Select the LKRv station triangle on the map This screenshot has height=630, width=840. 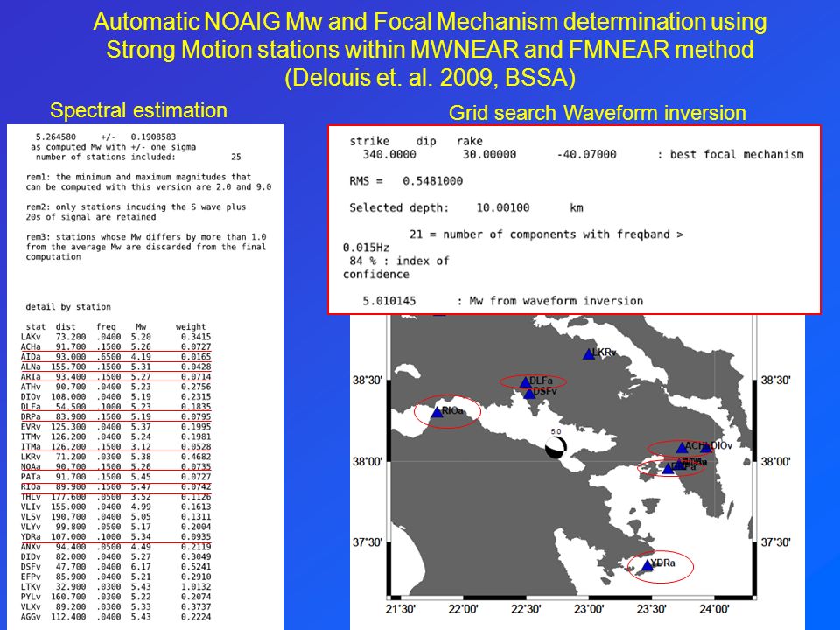click(x=589, y=354)
